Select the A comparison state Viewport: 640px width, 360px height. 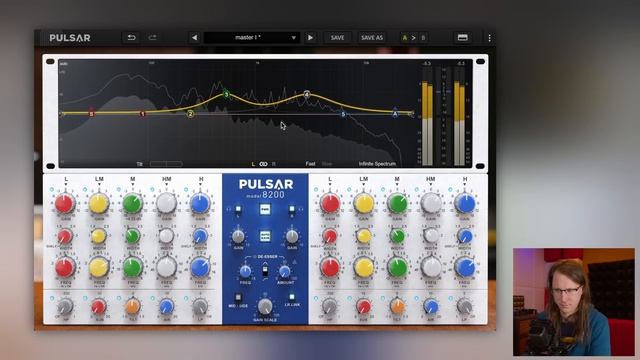pyautogui.click(x=405, y=38)
